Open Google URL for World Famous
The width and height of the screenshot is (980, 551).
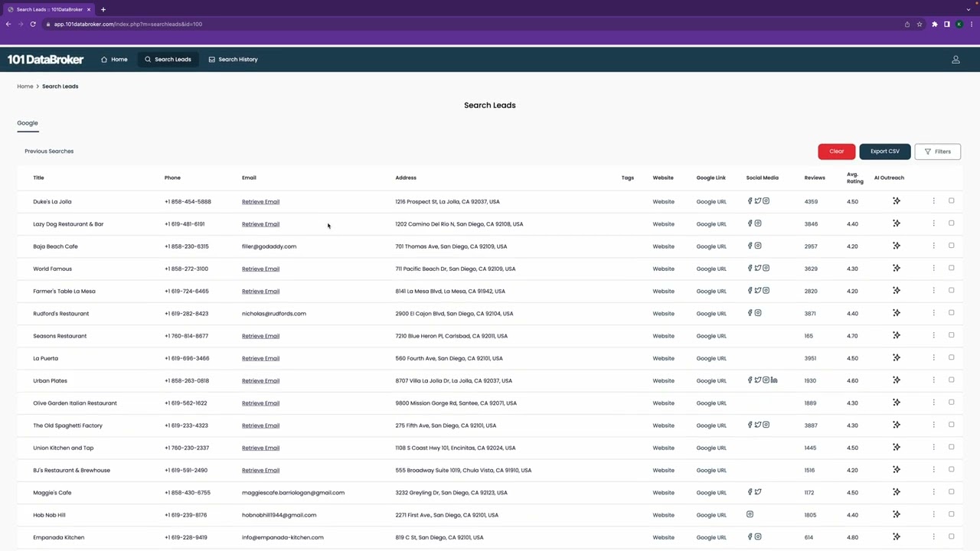[x=711, y=269]
